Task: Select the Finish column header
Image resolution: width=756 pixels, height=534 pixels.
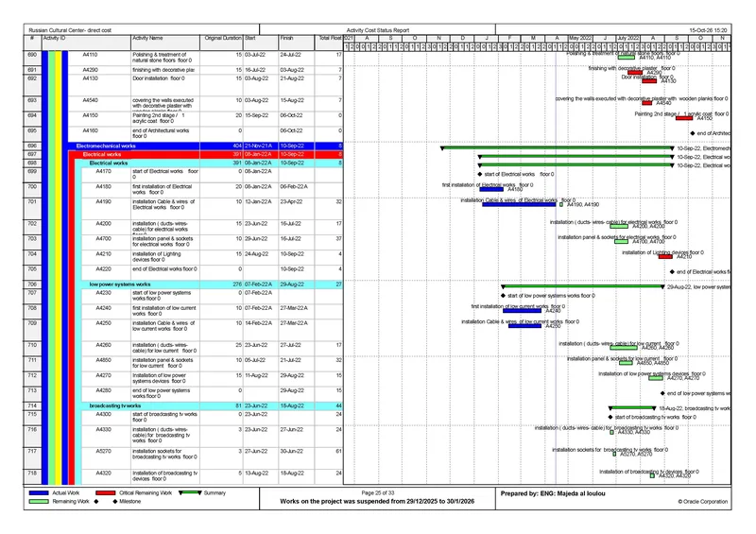Action: [297, 42]
